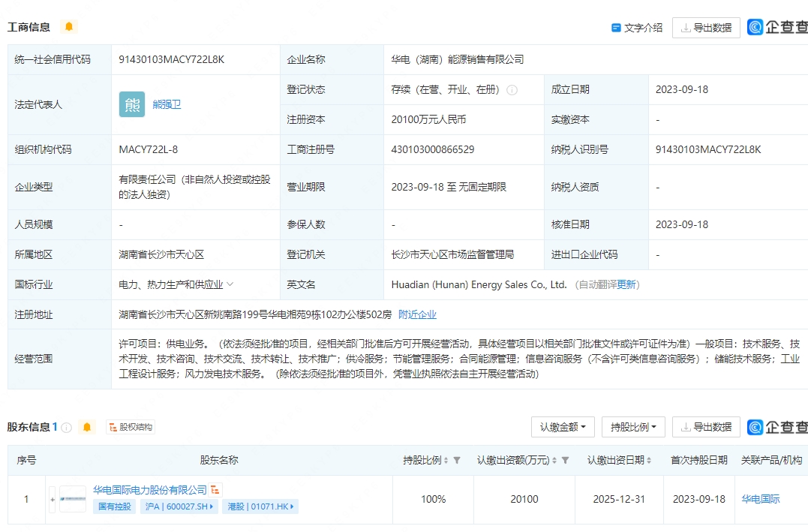Click the filter funnel icon in 认缴出资额 column
Image resolution: width=808 pixels, height=532 pixels.
point(566,460)
